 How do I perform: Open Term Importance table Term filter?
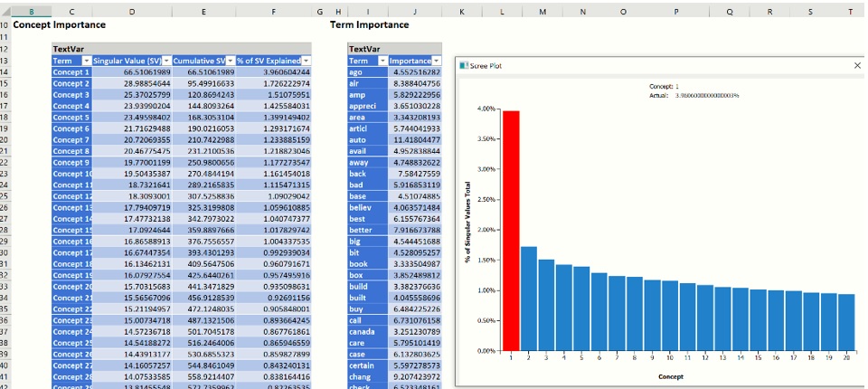(381, 60)
